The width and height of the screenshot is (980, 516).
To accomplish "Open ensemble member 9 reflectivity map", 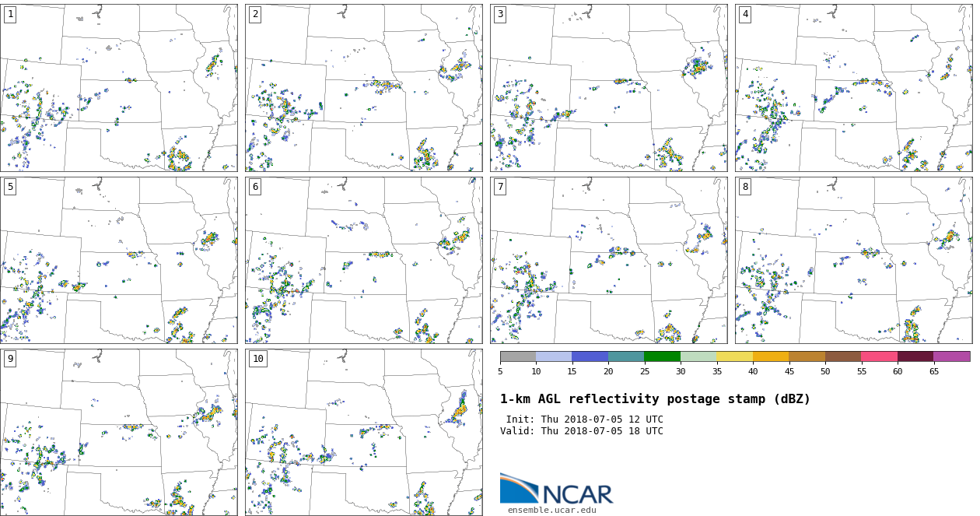I will [118, 432].
